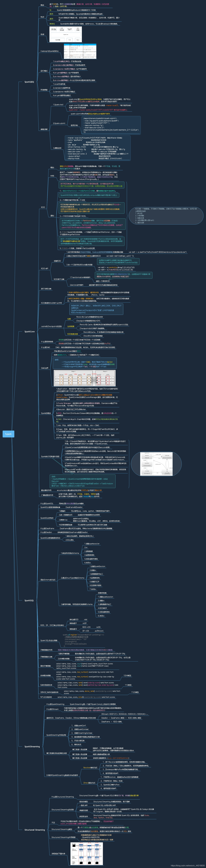
Task: Select the RDD-API node
Action: tap(45, 269)
